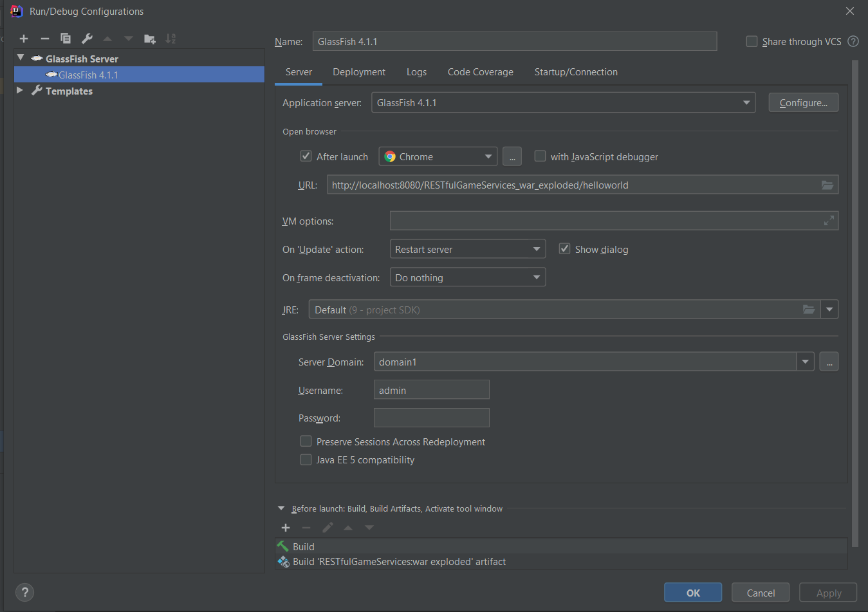Copy the selected configuration
The width and height of the screenshot is (868, 612).
click(66, 39)
